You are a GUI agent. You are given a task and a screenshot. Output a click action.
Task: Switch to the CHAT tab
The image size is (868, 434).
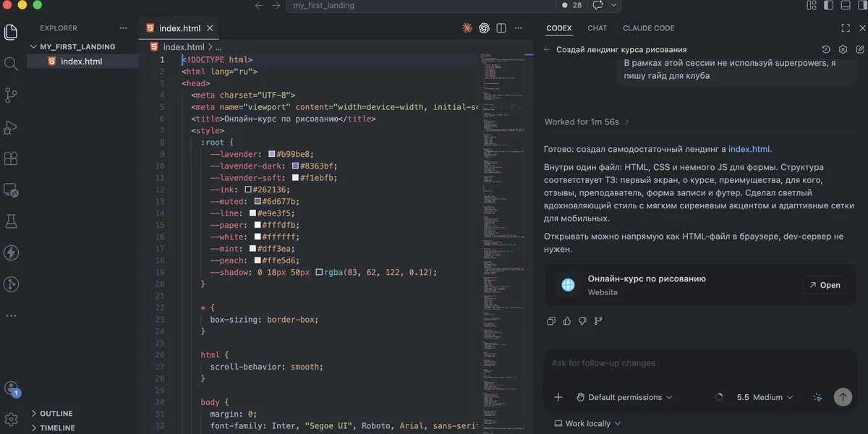tap(597, 28)
